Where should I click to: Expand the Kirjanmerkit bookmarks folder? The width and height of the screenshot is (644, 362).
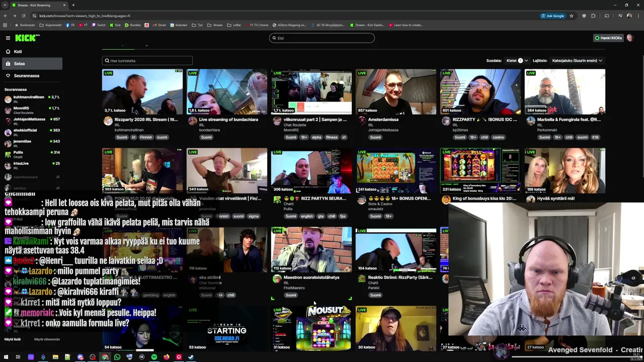(x=51, y=25)
